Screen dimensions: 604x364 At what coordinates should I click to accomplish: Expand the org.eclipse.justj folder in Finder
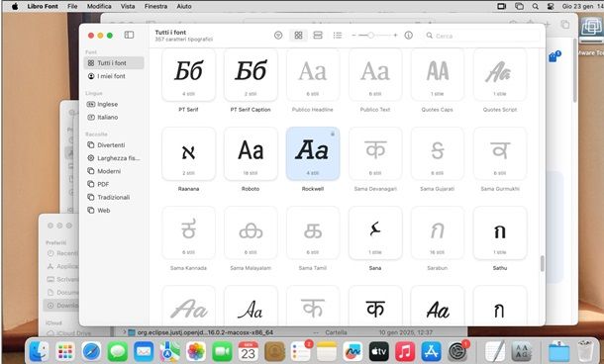tap(125, 331)
